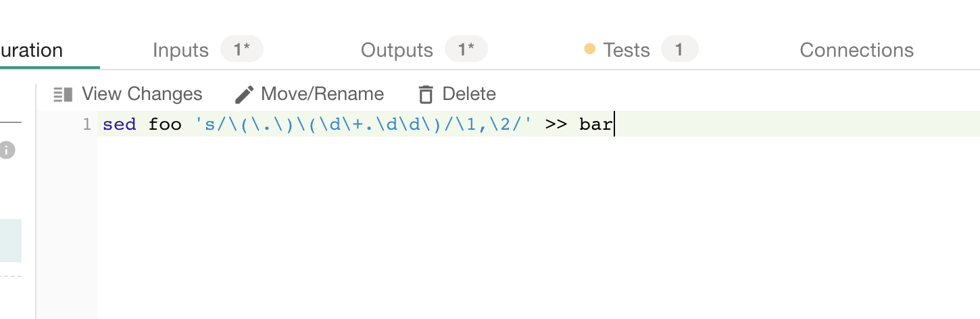Screen dimensions: 980x319
Task: Click the Tests count badge
Action: pyautogui.click(x=679, y=49)
